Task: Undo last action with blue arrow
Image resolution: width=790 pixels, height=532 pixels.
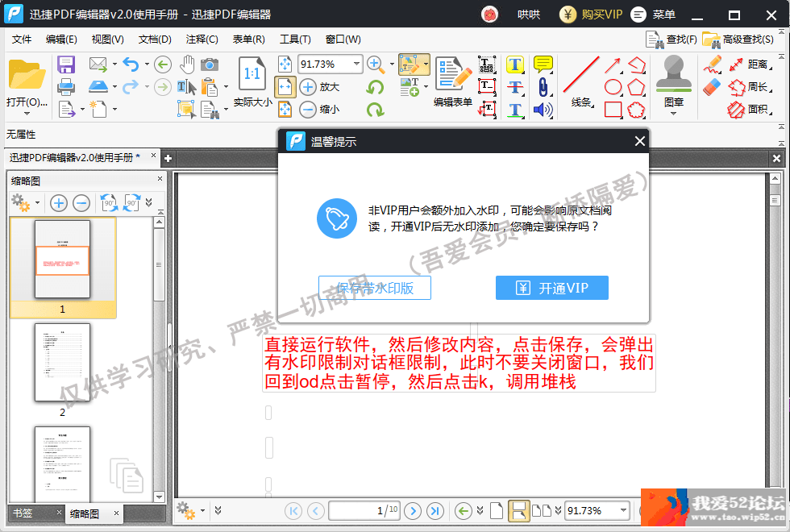Action: tap(131, 64)
